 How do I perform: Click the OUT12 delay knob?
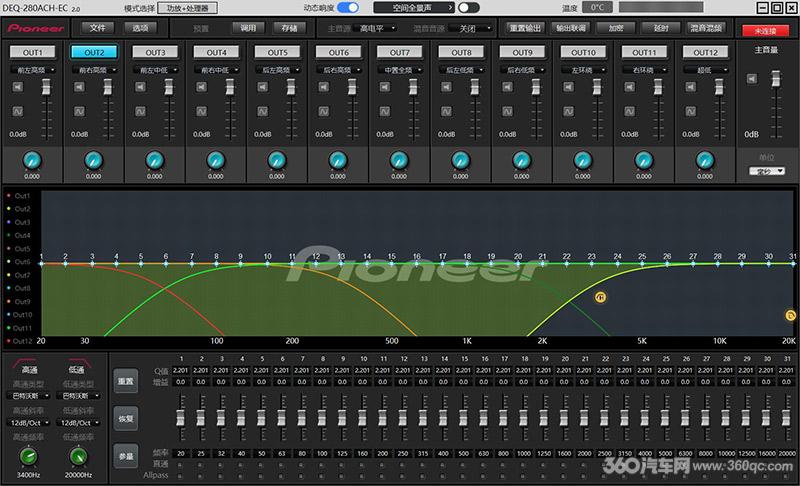(x=705, y=161)
